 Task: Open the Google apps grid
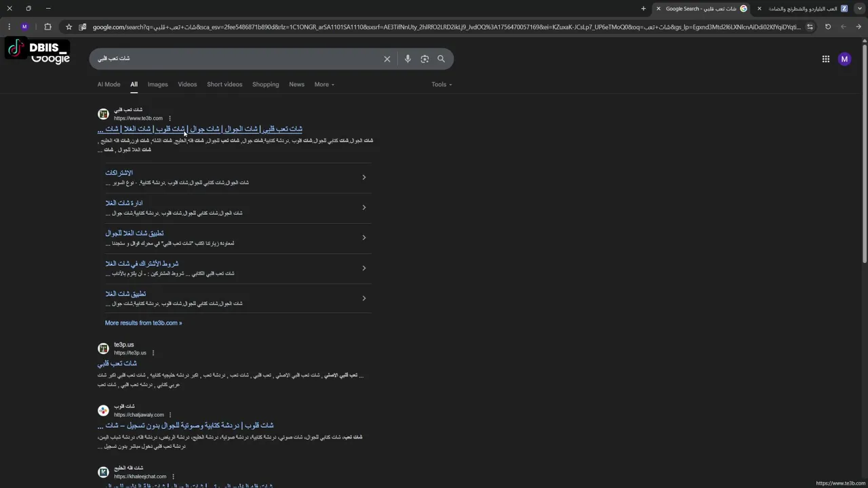tap(826, 59)
